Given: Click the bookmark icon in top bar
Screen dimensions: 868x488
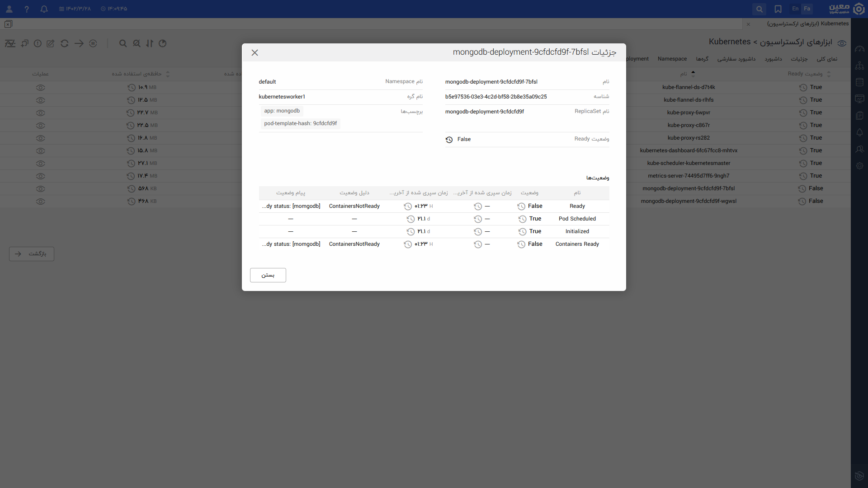Looking at the screenshot, I should (x=778, y=9).
